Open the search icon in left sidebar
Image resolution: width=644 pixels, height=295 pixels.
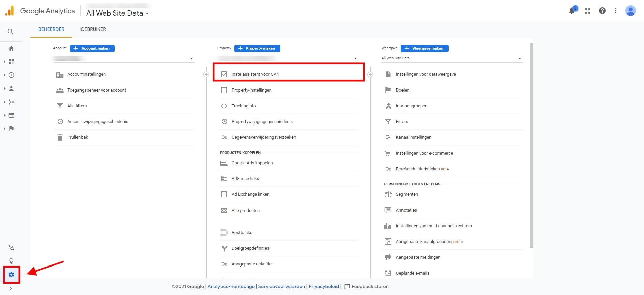[x=11, y=32]
